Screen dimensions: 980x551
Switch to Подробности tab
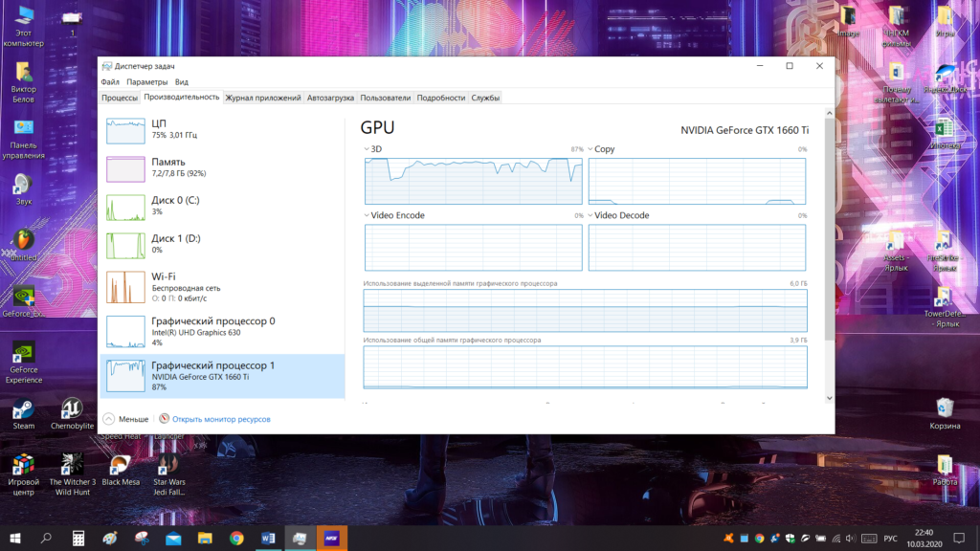tap(440, 98)
